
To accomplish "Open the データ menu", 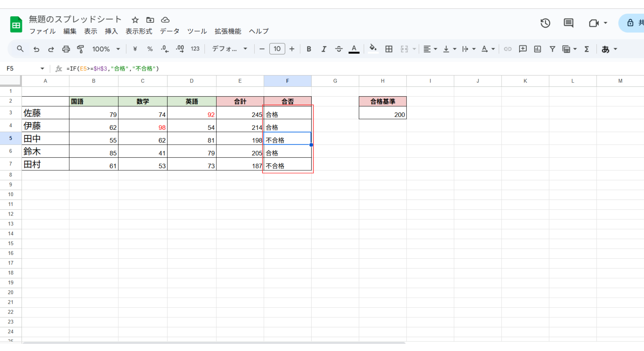I will [169, 31].
